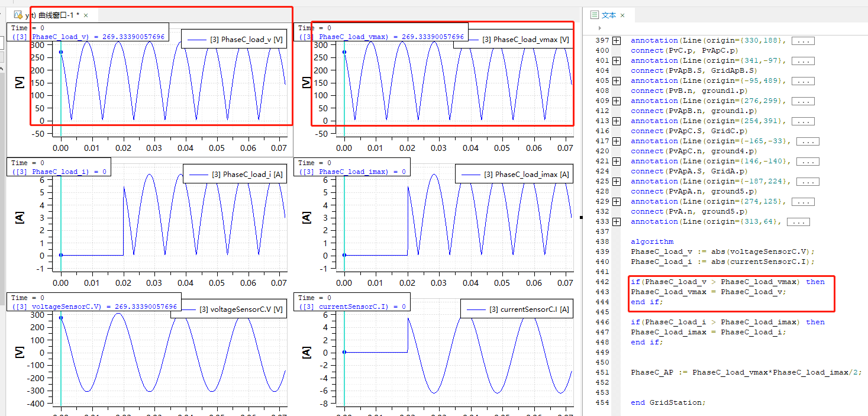Image resolution: width=868 pixels, height=416 pixels.
Task: Expand the folded annotation at line 405
Action: (x=617, y=81)
